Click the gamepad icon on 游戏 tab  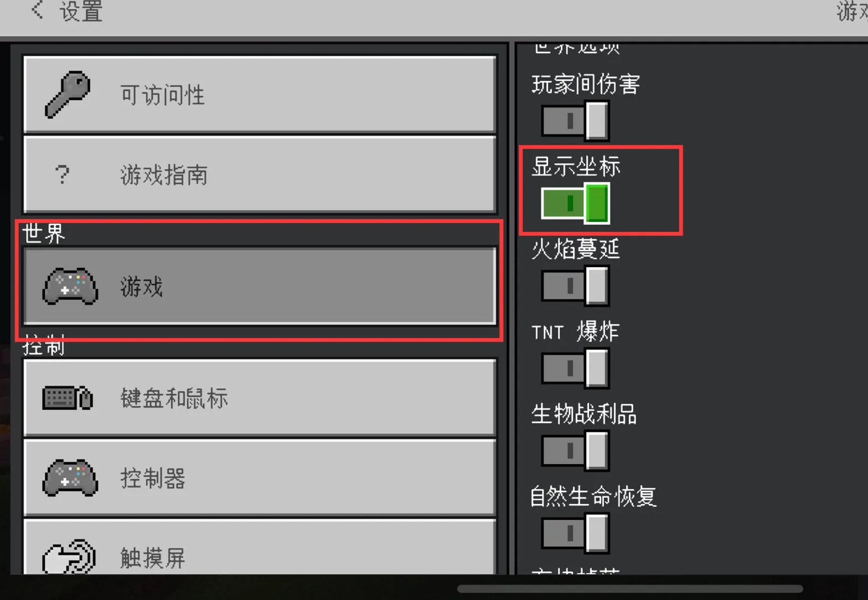(x=70, y=286)
